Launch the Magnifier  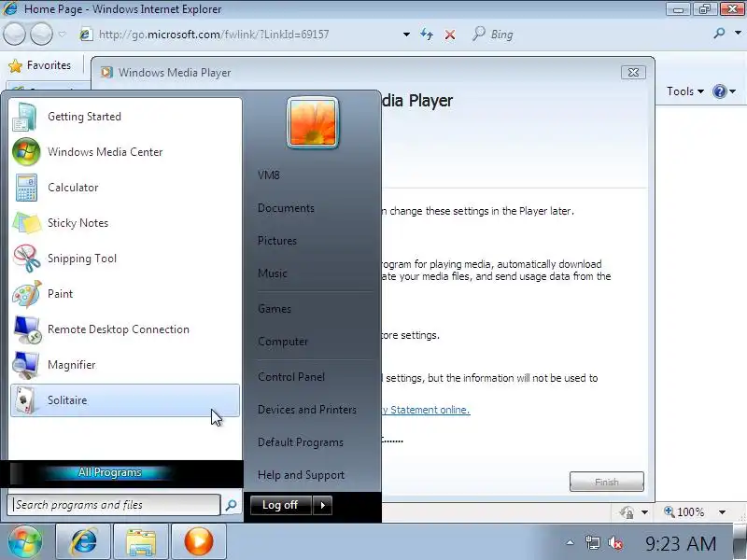click(125, 365)
